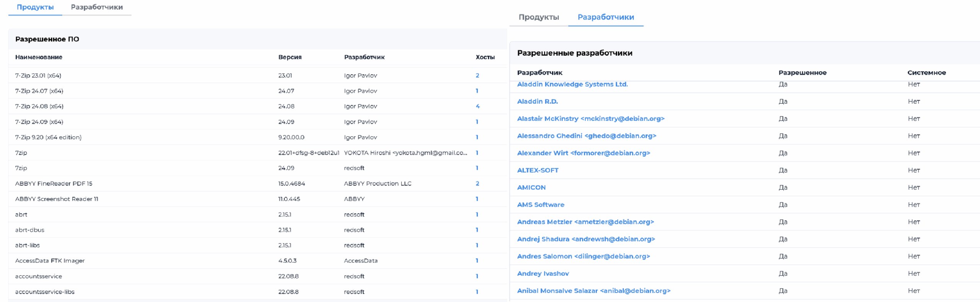Select right panel's Разработчики tab
The height and width of the screenshot is (302, 980).
coord(606,17)
